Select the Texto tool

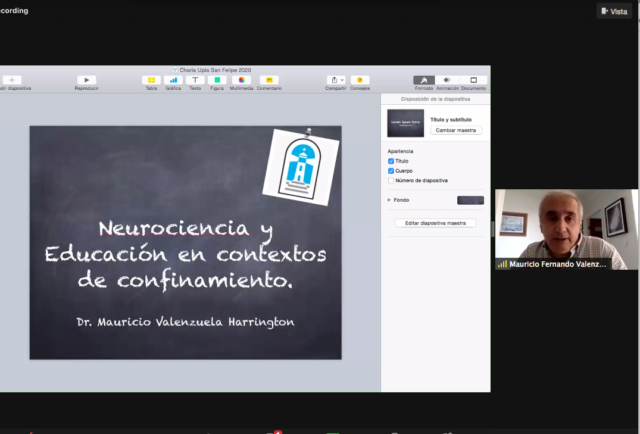click(x=195, y=80)
